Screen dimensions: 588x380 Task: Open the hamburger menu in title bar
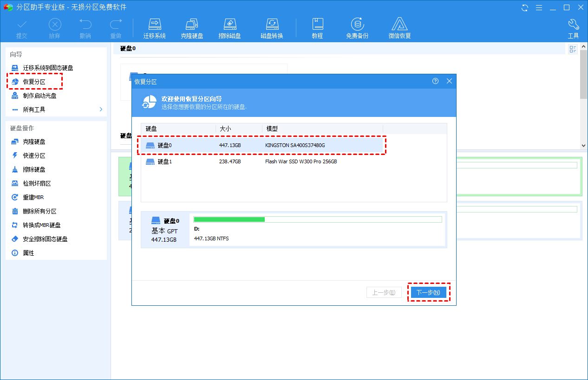(x=539, y=7)
